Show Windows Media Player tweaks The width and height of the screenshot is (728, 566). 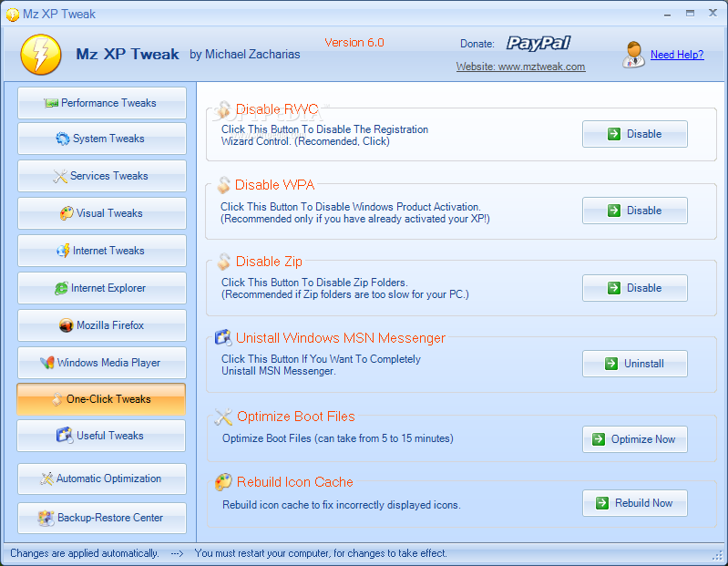[102, 363]
